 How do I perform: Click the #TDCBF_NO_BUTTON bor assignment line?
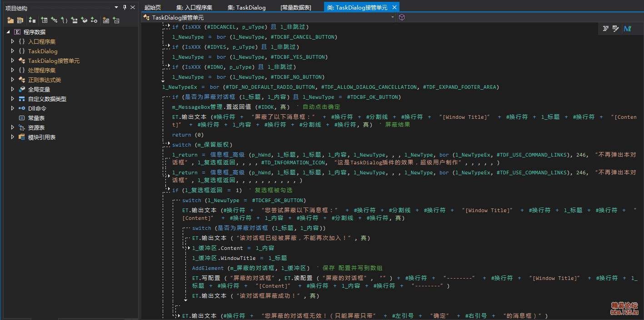[x=248, y=77]
